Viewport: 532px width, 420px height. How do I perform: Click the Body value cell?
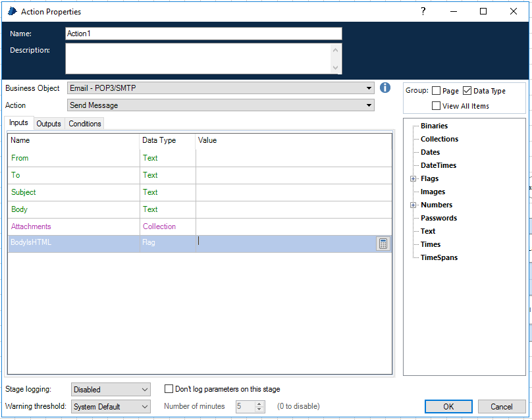[x=294, y=209]
